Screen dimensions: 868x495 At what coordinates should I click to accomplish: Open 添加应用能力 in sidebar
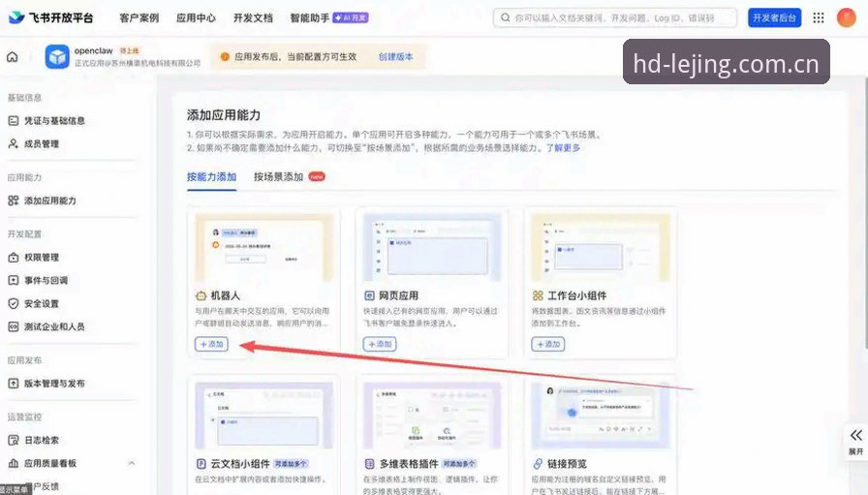click(x=49, y=201)
